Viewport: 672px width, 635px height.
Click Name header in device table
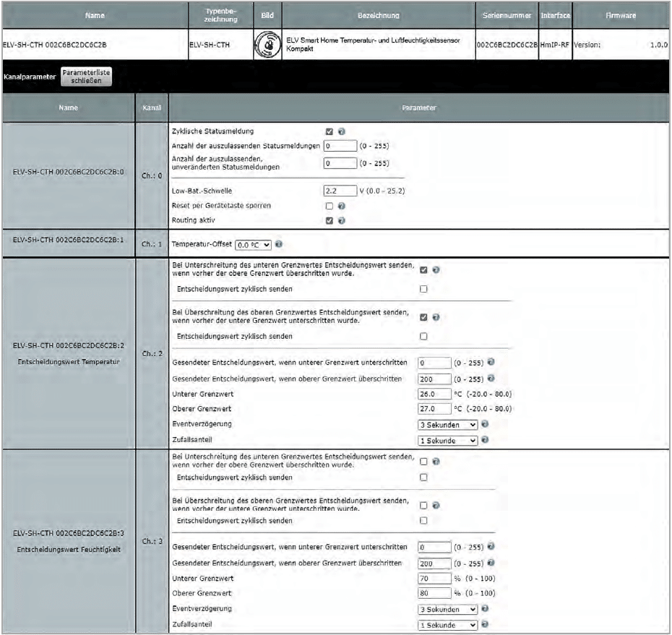(95, 15)
